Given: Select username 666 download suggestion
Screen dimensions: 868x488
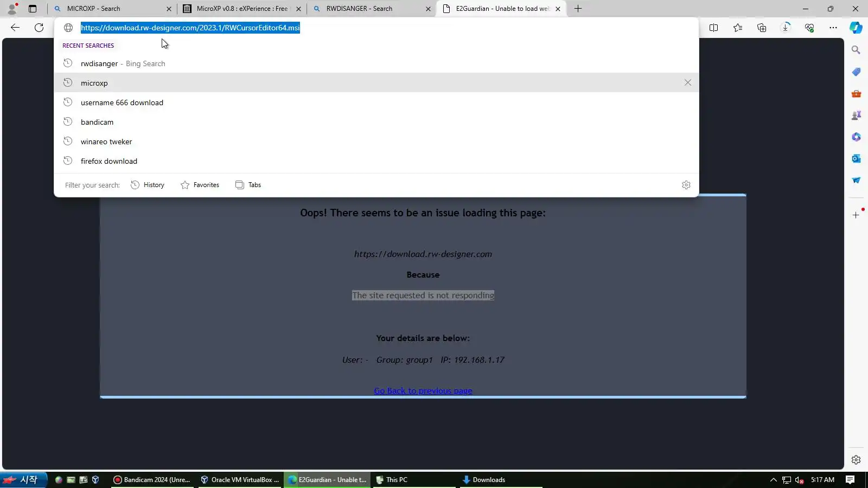Looking at the screenshot, I should (x=376, y=102).
